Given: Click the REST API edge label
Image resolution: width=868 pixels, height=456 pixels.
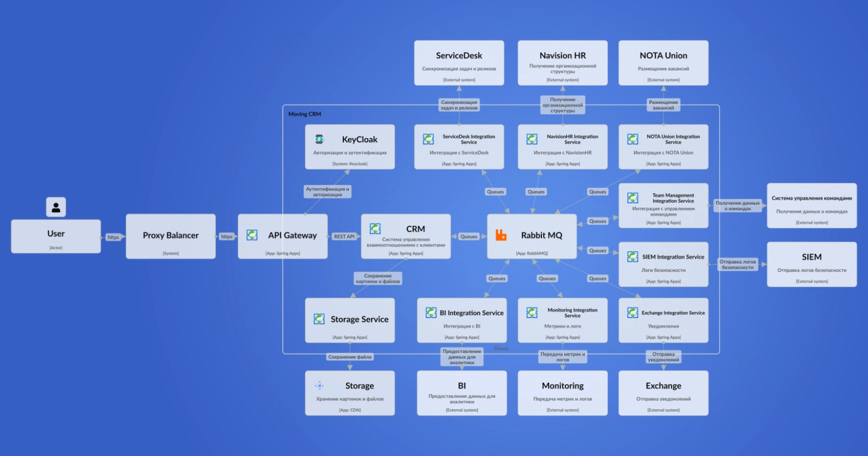Looking at the screenshot, I should [344, 237].
